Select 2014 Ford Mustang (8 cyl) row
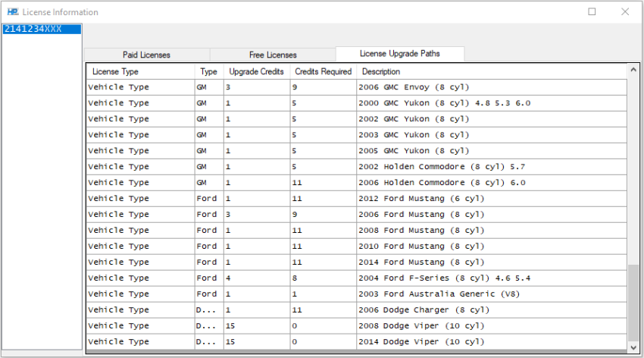This screenshot has height=358, width=644. (x=357, y=262)
